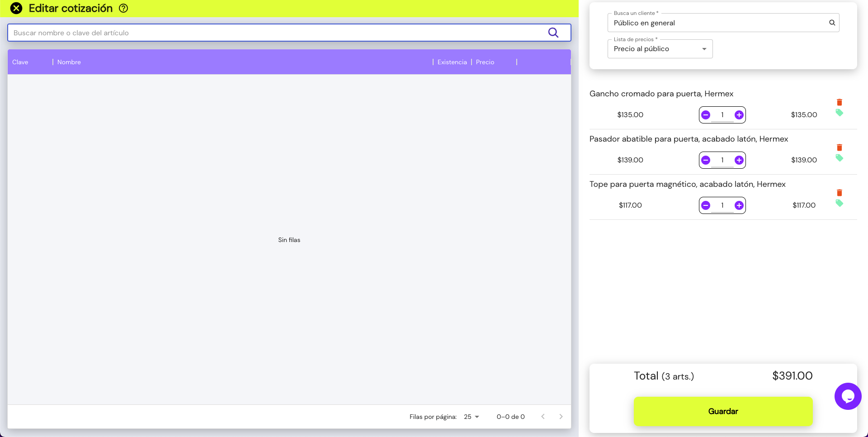Image resolution: width=868 pixels, height=437 pixels.
Task: Close the Editar cotización dialog
Action: (16, 8)
